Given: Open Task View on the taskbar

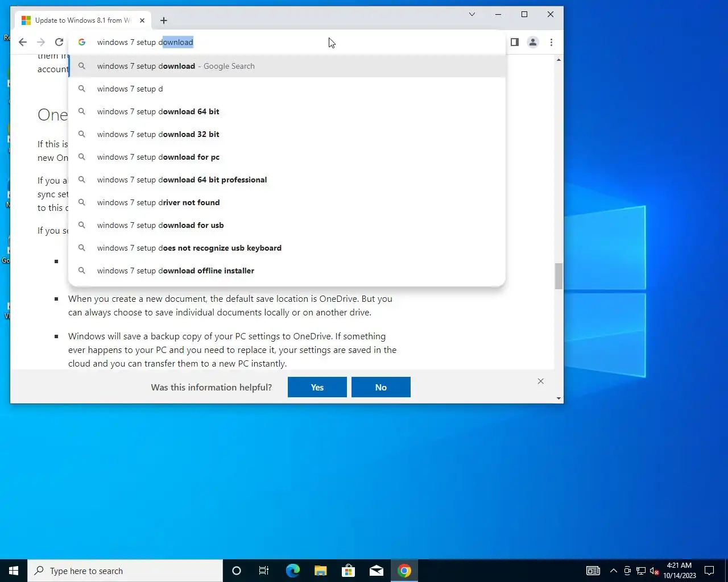Looking at the screenshot, I should pos(264,571).
